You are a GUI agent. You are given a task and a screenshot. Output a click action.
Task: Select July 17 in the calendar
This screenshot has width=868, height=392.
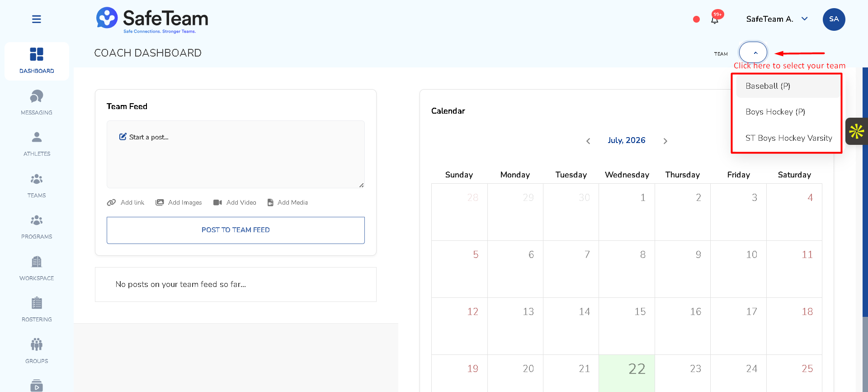coord(738,326)
